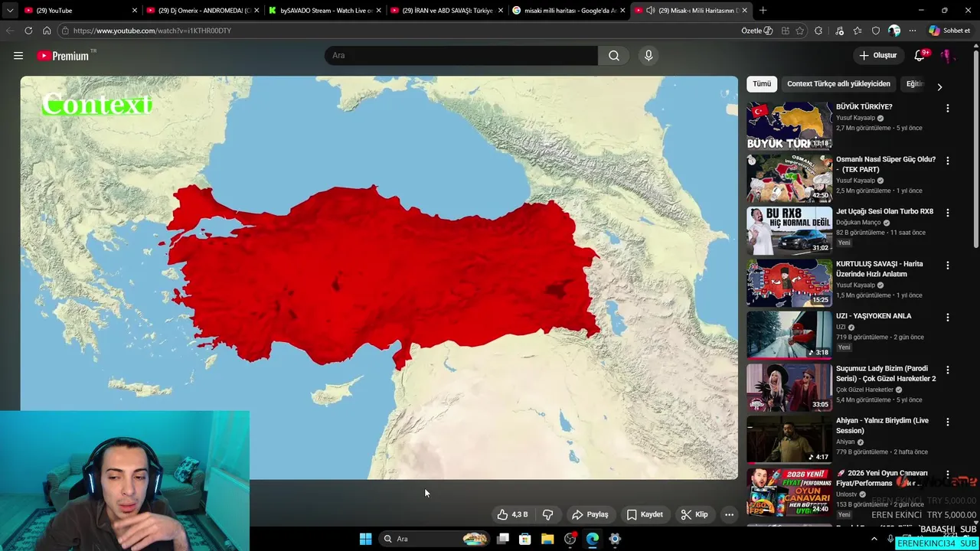Viewport: 980px width, 551px height.
Task: Click the YouTube search magnifier button
Action: pyautogui.click(x=614, y=55)
